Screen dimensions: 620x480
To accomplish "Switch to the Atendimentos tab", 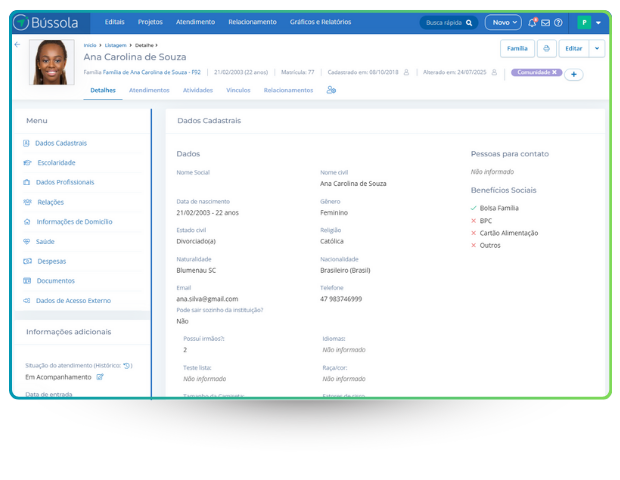I will point(149,90).
